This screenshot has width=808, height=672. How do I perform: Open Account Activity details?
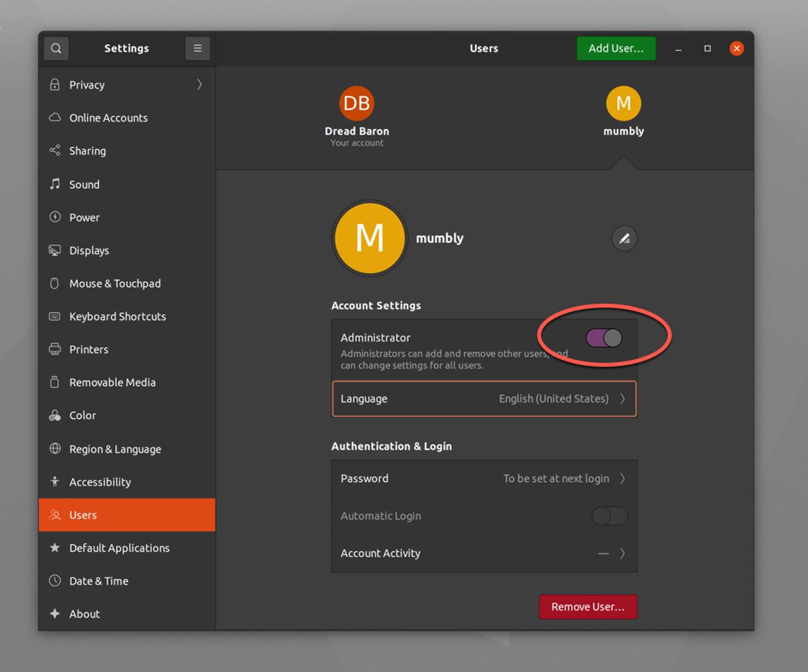484,553
